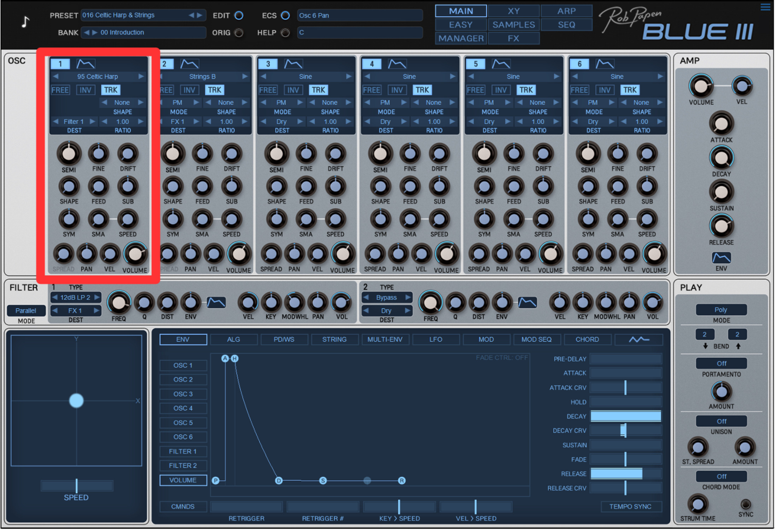
Task: Select the LFO tab
Action: coord(435,339)
